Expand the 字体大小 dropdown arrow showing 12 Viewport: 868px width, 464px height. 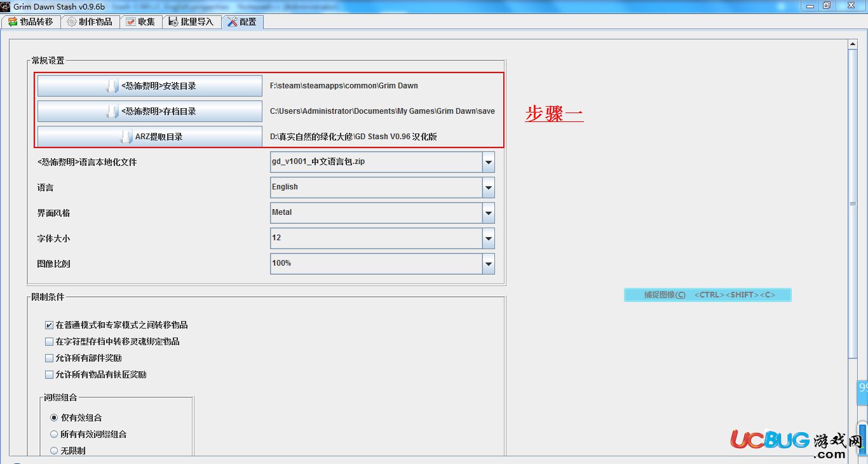coord(488,238)
